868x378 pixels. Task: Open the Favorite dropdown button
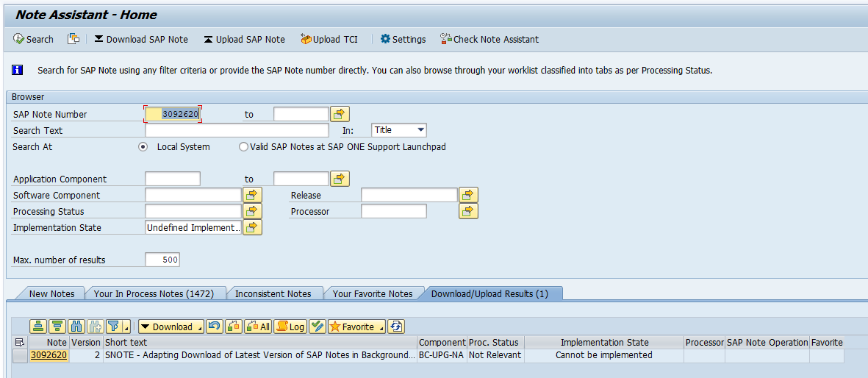357,327
